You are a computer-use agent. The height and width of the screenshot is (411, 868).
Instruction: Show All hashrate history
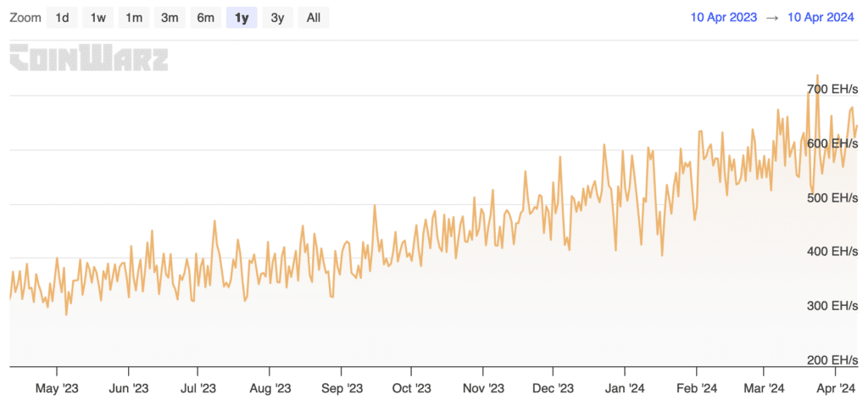pos(314,17)
